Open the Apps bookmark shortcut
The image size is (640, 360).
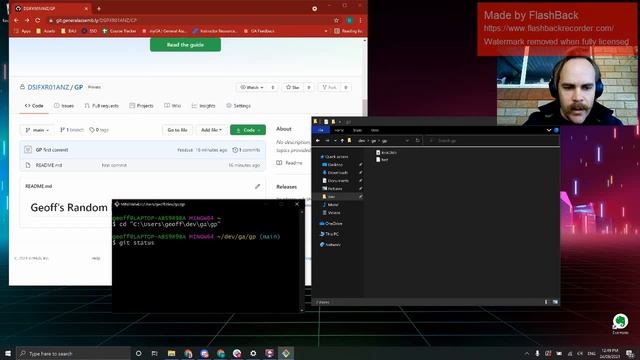pos(23,31)
